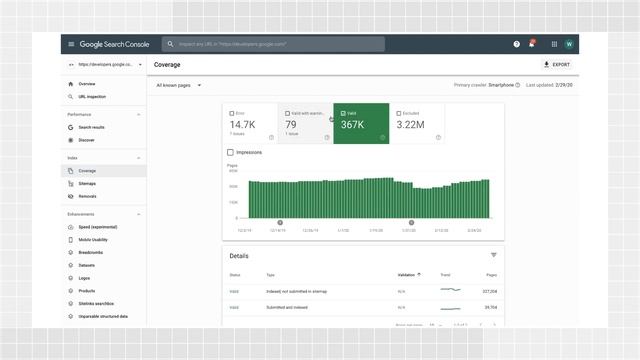Viewport: 640px width, 360px height.
Task: Click the Products layers icon
Action: coord(71,291)
